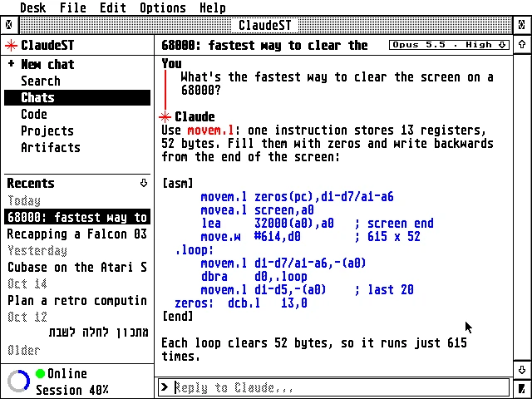
Task: Click the session usage ring indicator
Action: point(18,381)
